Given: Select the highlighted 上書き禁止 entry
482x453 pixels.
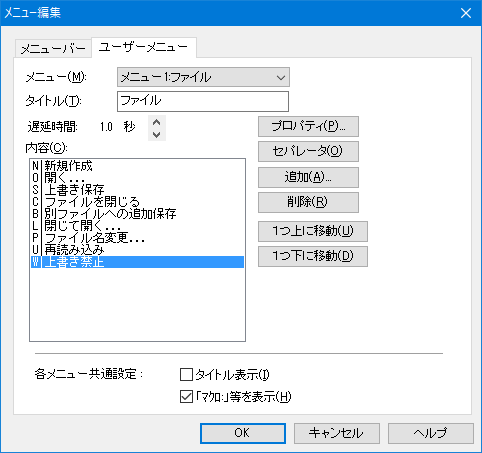Looking at the screenshot, I should click(x=137, y=262).
